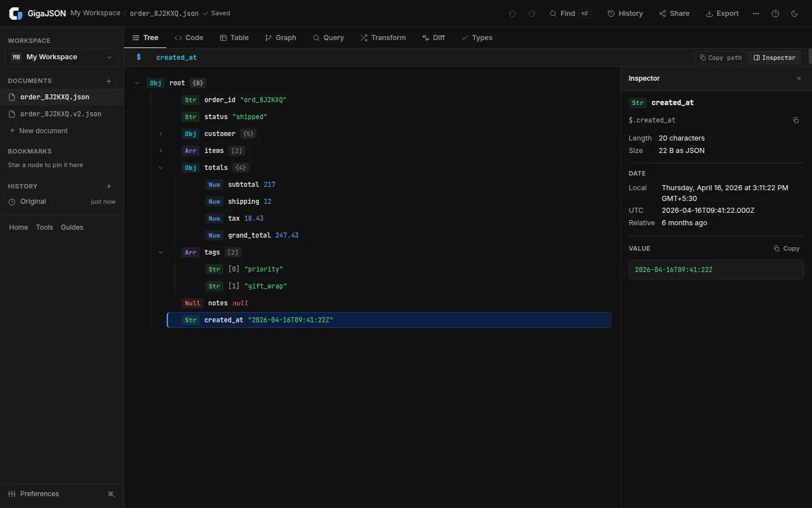This screenshot has height=508, width=812.
Task: Open the My Workspace dropdown
Action: [x=61, y=57]
